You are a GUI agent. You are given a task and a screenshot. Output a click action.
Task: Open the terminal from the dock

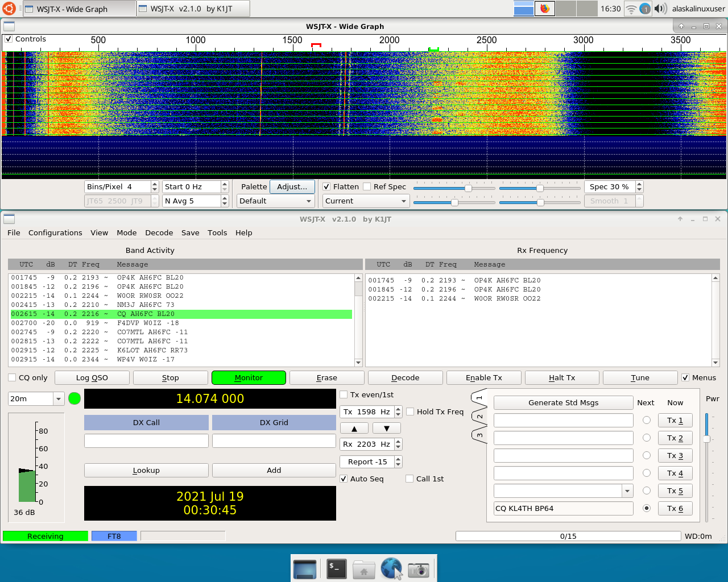point(337,568)
